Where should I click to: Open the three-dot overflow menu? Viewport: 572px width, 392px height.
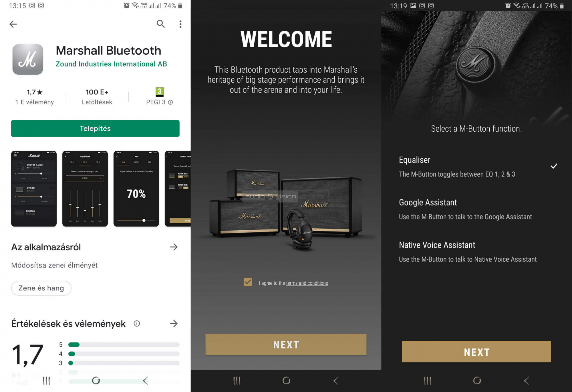[x=180, y=24]
